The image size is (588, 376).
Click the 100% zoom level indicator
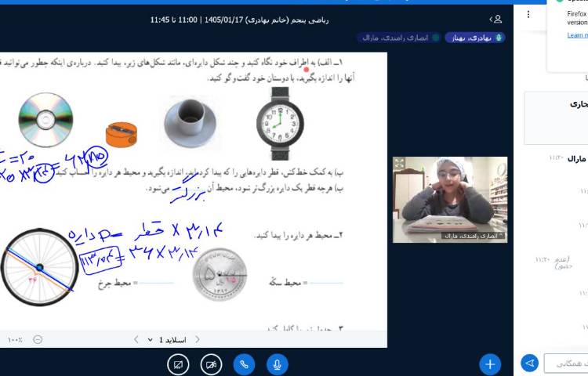tap(15, 340)
